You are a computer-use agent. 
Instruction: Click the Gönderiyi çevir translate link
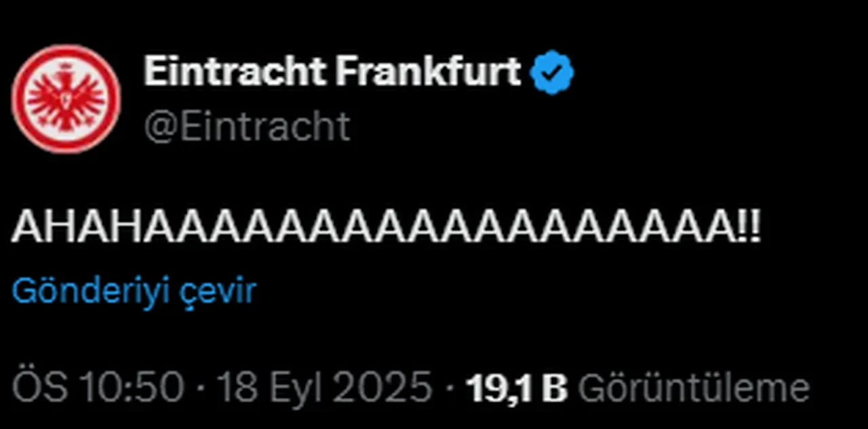134,290
